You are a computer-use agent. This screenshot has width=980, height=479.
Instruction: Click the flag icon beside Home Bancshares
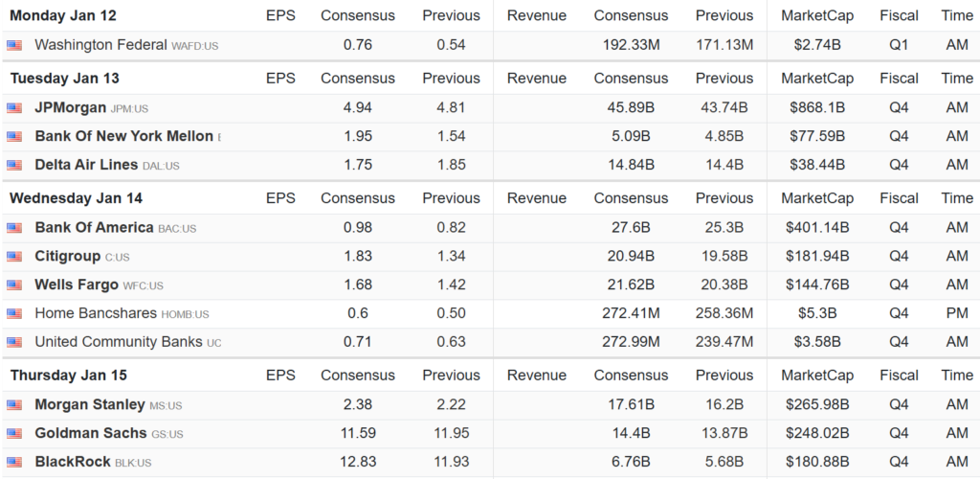click(14, 314)
